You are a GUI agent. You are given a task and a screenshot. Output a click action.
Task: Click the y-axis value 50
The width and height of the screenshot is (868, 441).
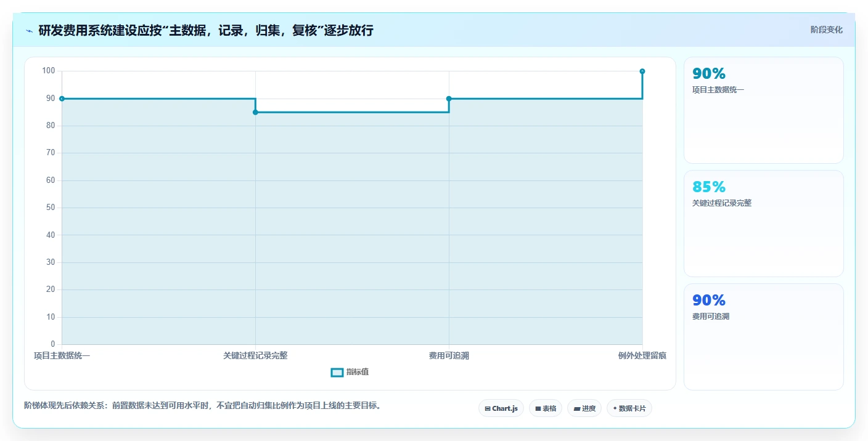[51, 208]
